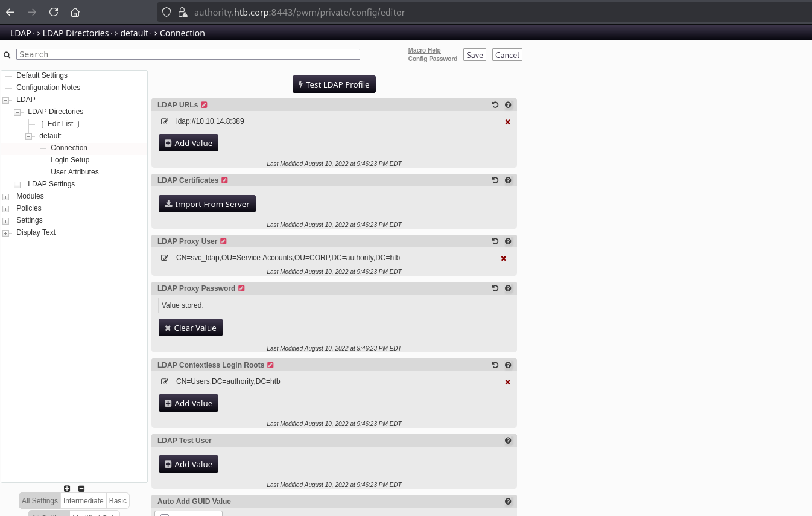Open Login Setup in the tree
Screen dimensions: 812x516
click(x=70, y=160)
